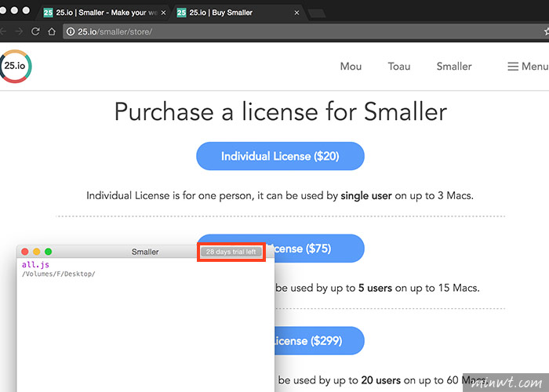Minimize the Smaller app window
The height and width of the screenshot is (392, 549).
(x=36, y=252)
